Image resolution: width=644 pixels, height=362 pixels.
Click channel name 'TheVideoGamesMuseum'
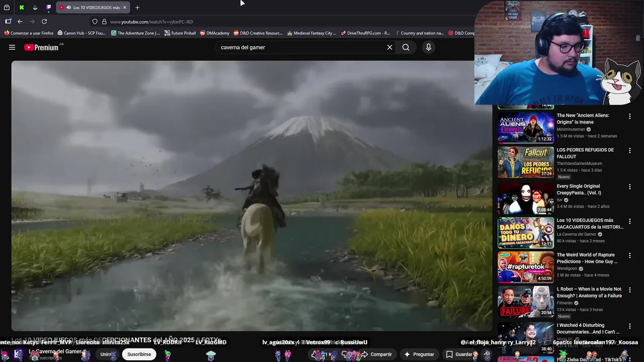579,163
